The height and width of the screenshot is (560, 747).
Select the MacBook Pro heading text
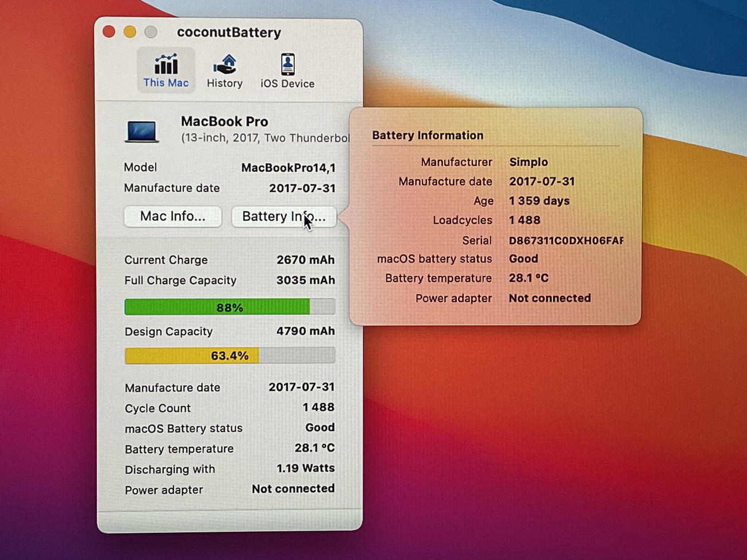point(225,121)
